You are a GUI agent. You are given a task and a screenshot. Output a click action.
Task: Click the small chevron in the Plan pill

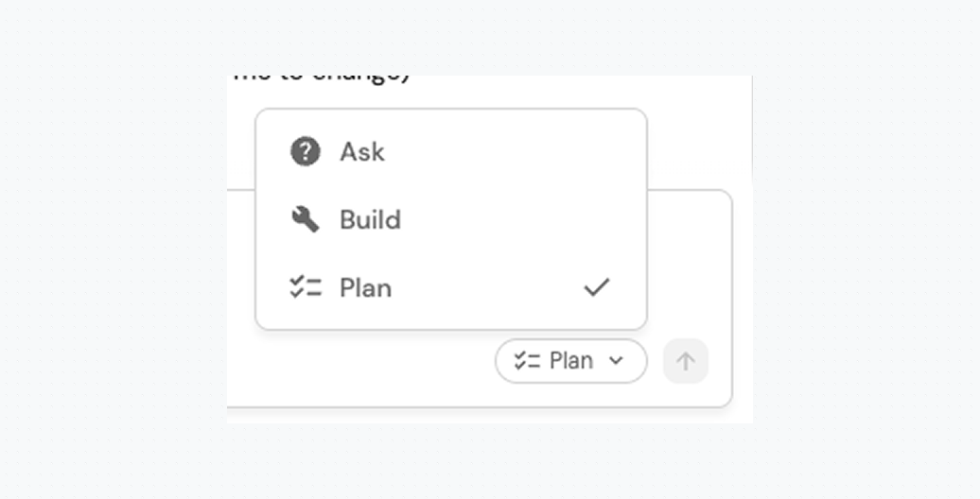tap(616, 360)
